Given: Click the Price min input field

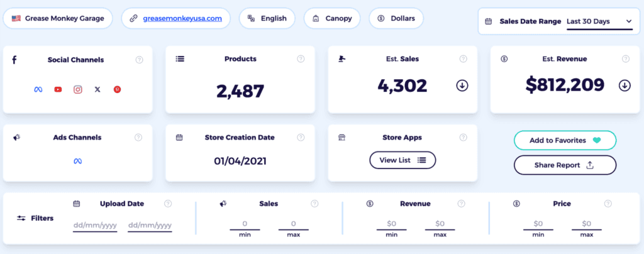Looking at the screenshot, I should click(538, 224).
